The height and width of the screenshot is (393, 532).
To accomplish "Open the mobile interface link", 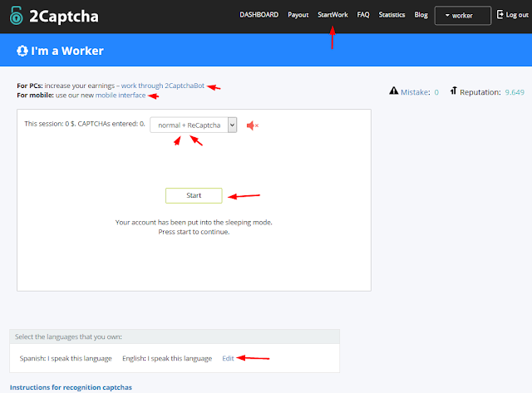I will point(121,96).
